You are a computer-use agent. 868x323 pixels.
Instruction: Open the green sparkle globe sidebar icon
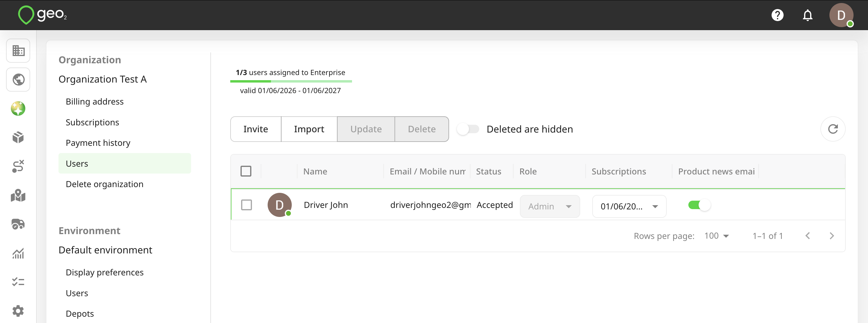[x=18, y=108]
